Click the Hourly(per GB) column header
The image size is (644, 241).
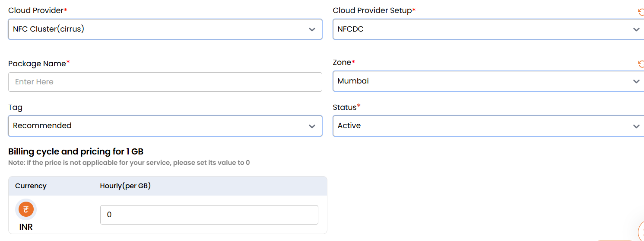point(125,186)
